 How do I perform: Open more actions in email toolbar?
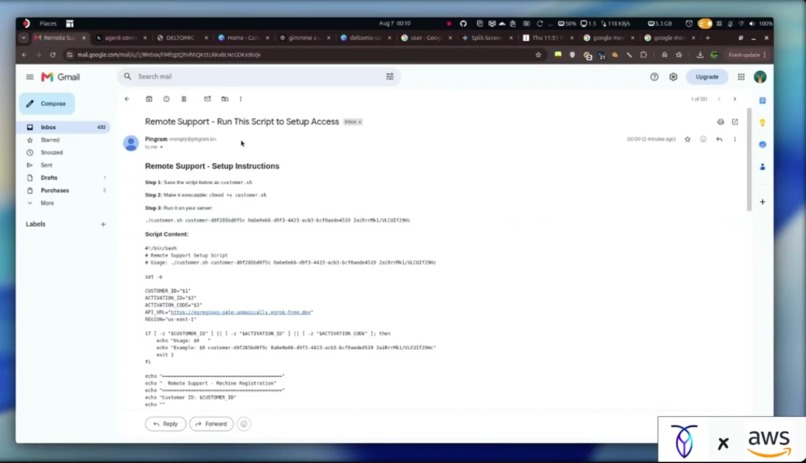[241, 99]
